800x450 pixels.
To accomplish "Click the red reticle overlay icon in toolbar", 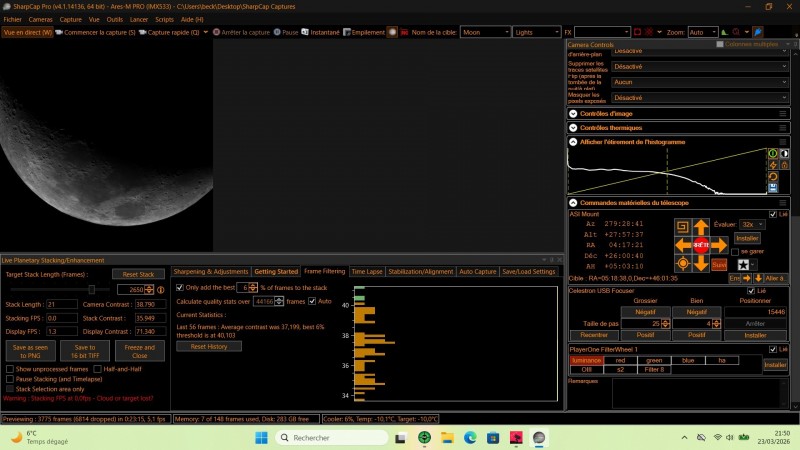I will pyautogui.click(x=649, y=32).
